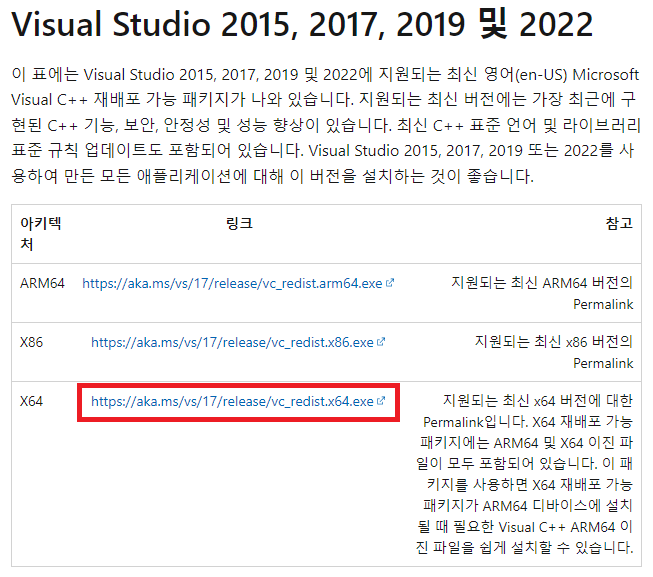Click the 아키텍처 column header
This screenshot has width=653, height=577.
tap(41, 234)
